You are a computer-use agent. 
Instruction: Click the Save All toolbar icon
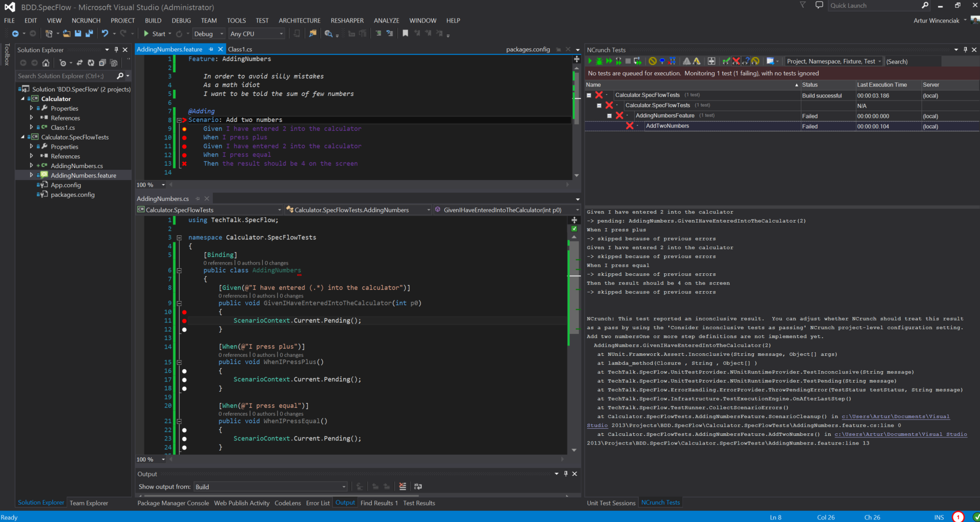[x=89, y=34]
